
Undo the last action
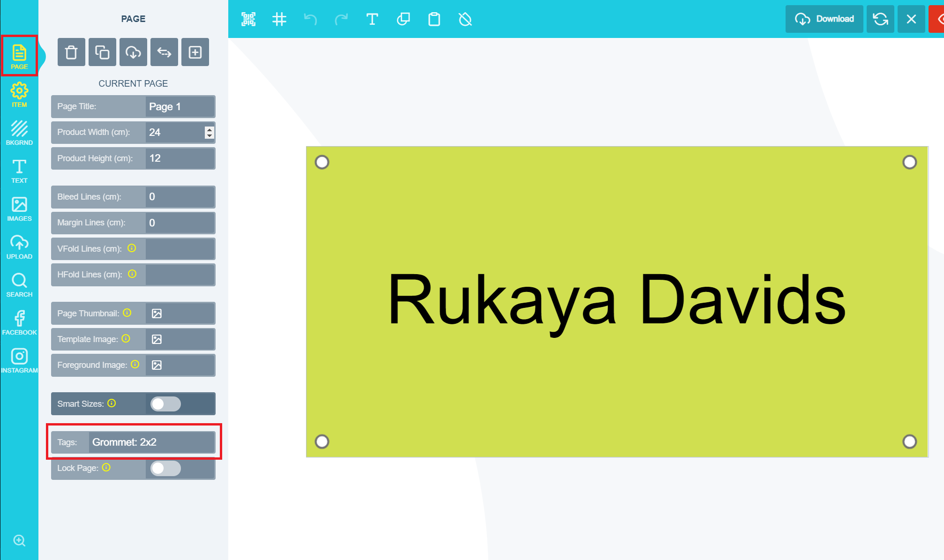pos(310,19)
